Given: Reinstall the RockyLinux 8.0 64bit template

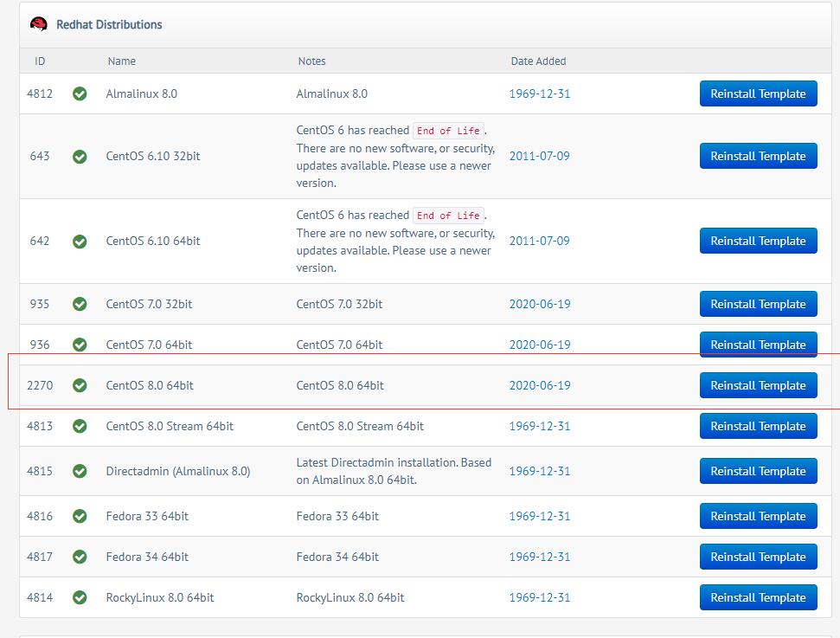Looking at the screenshot, I should tap(758, 597).
